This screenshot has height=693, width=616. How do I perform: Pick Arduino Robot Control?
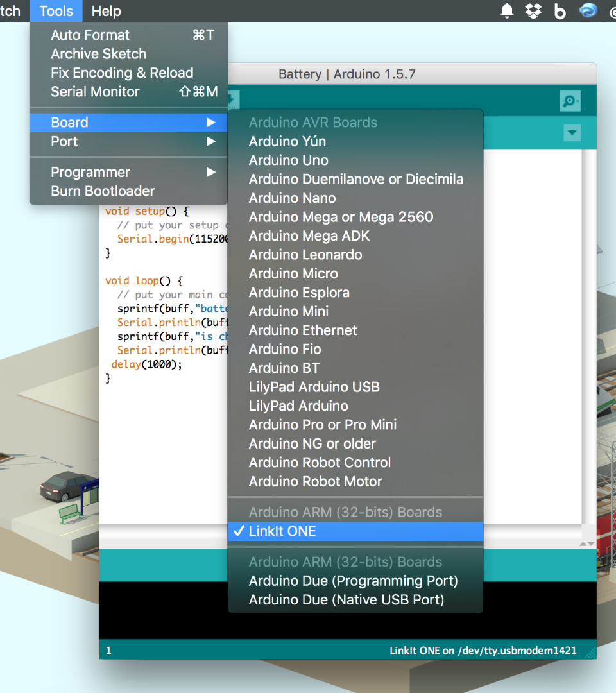tap(355, 463)
